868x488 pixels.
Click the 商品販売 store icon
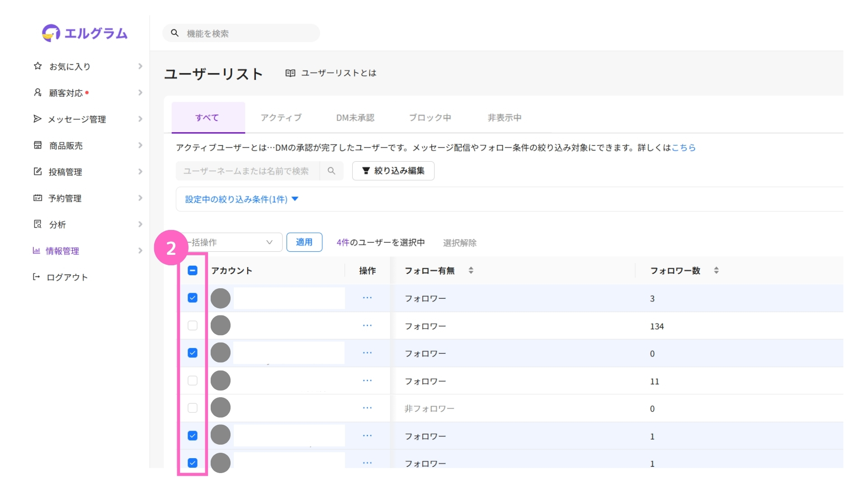point(38,145)
